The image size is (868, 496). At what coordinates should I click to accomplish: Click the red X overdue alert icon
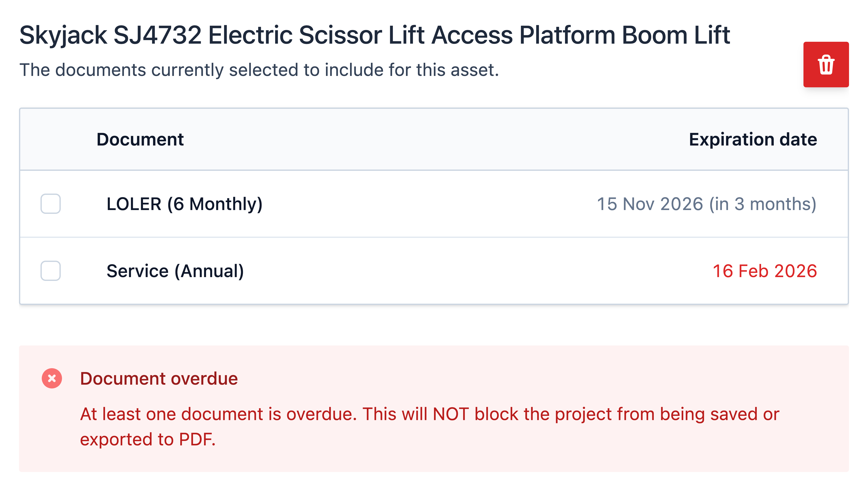point(52,379)
